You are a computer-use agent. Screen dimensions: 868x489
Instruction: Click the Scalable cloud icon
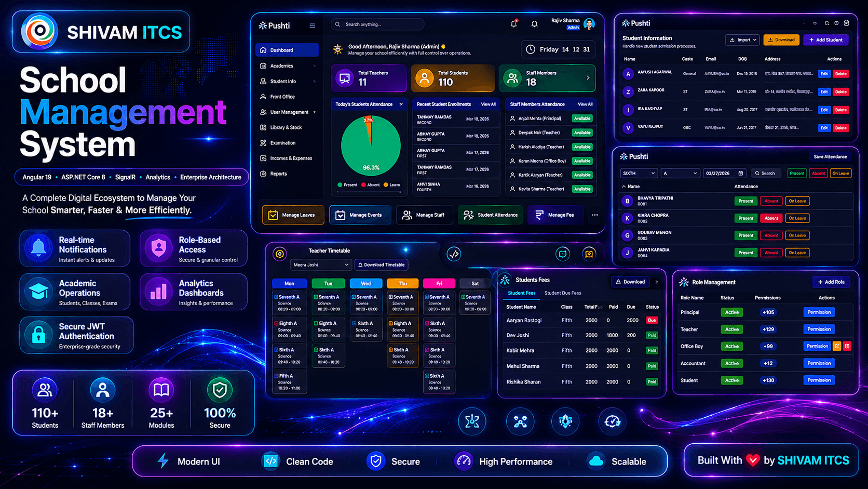click(596, 461)
